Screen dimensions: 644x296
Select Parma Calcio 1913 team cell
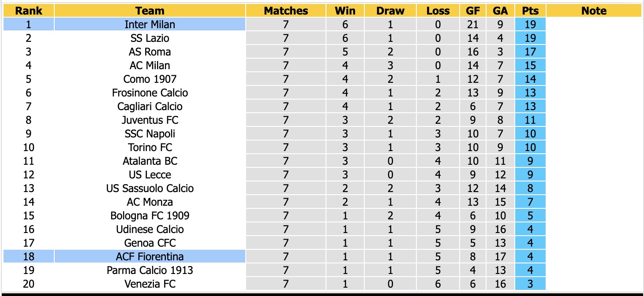150,270
